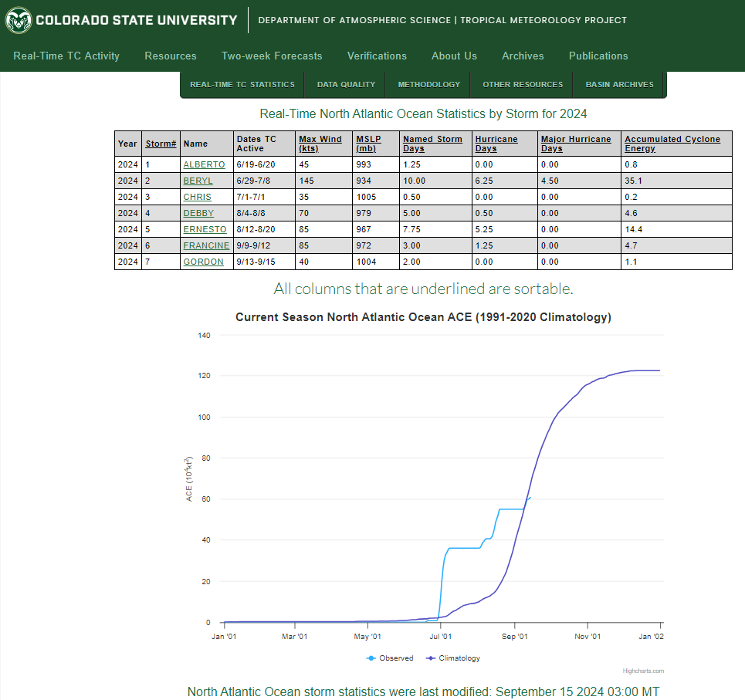Viewport: 745px width, 700px height.
Task: Open the Other Resources tab
Action: pyautogui.click(x=523, y=85)
